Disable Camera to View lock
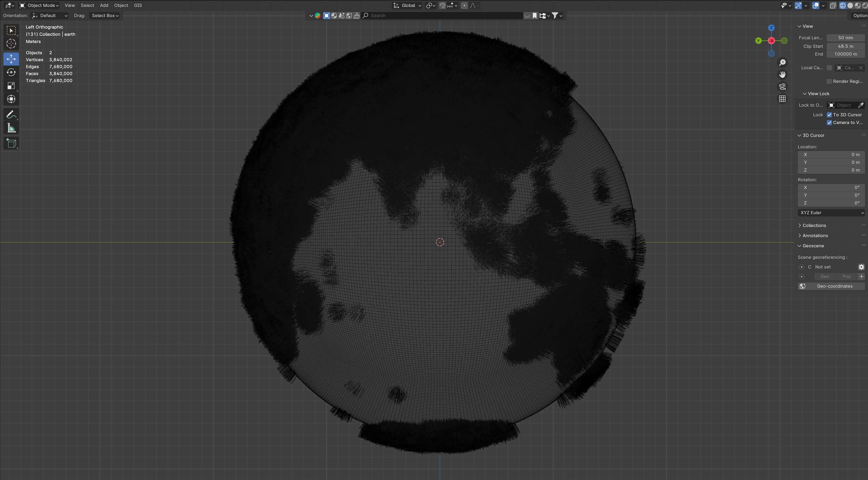868x480 pixels. tap(829, 123)
